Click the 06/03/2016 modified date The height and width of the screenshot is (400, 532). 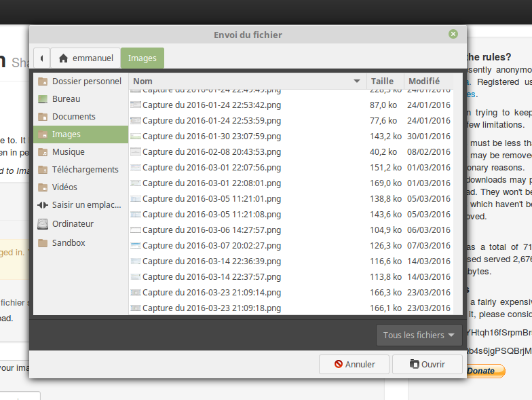click(x=429, y=230)
